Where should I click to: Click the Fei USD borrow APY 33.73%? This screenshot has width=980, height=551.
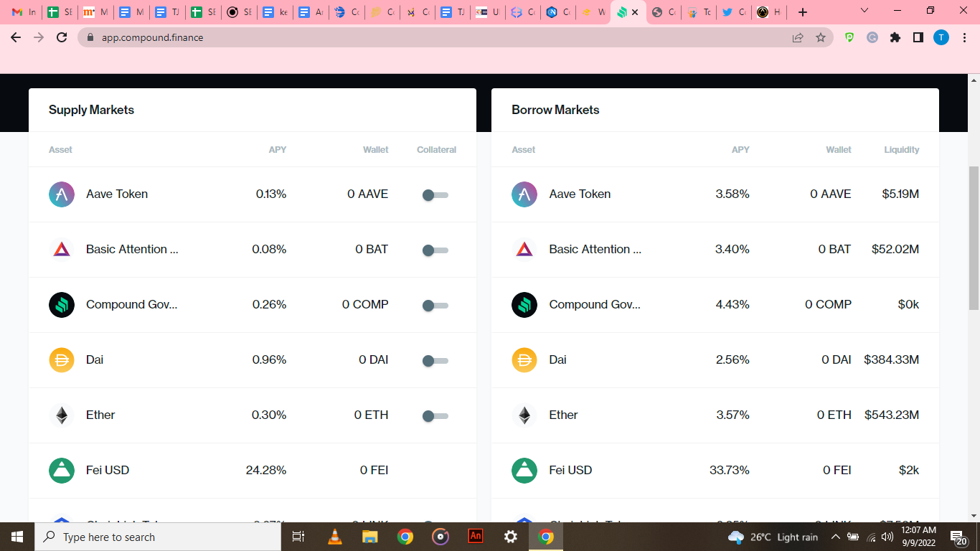coord(730,471)
